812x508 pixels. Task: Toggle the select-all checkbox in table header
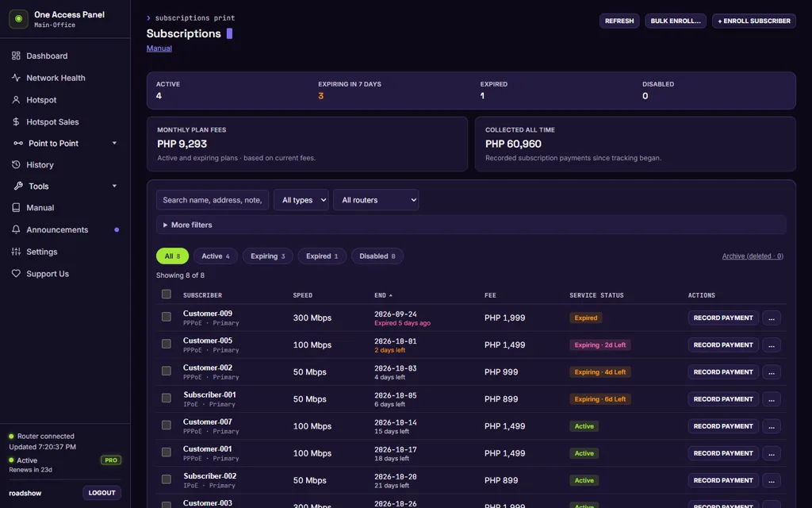167,294
